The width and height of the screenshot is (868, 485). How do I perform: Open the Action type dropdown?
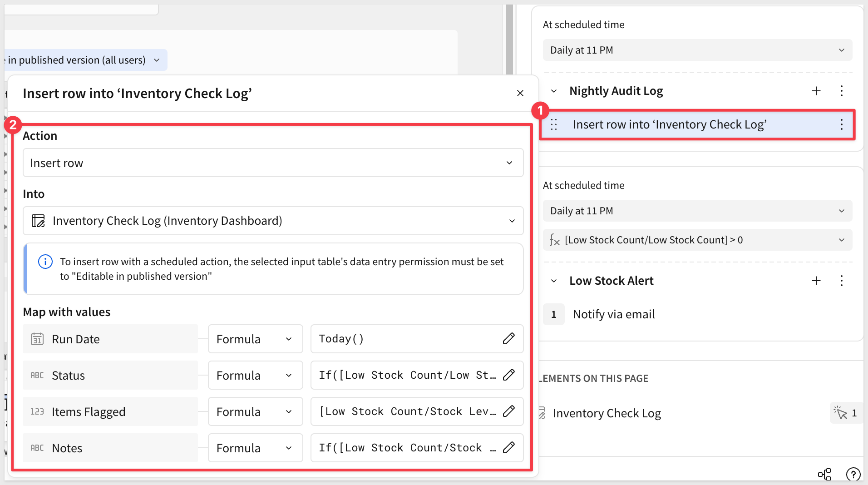pyautogui.click(x=273, y=163)
